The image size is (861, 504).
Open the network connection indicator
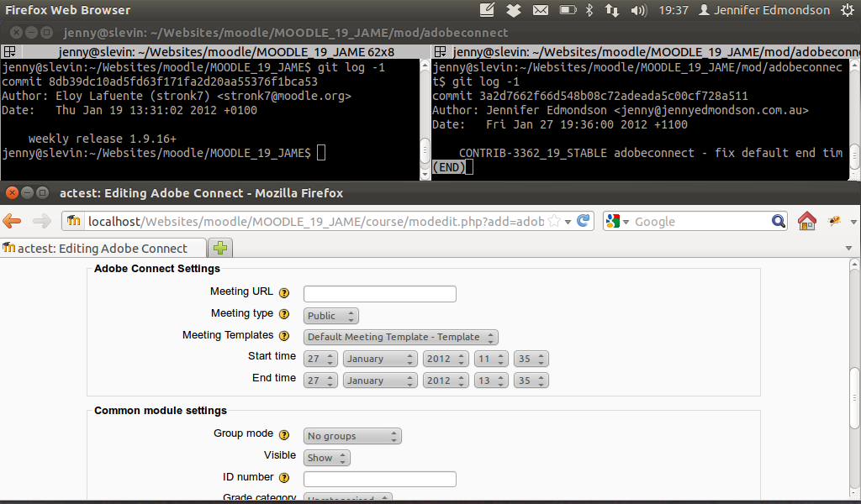point(612,10)
